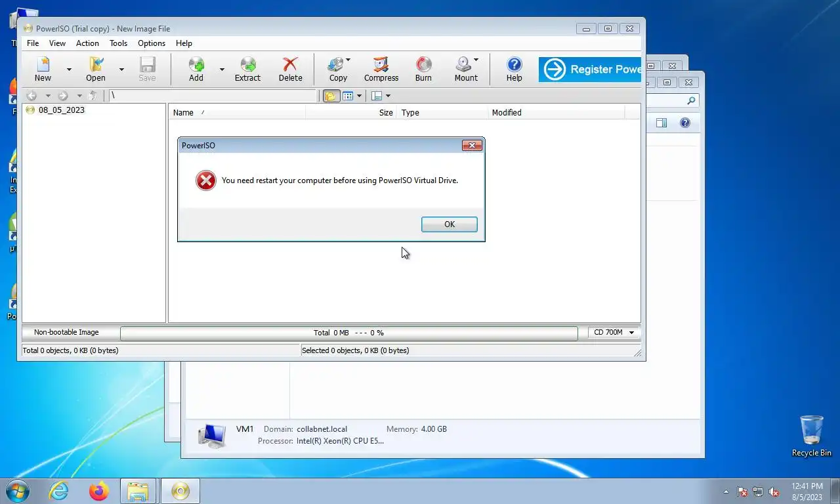Launch Firefox from the taskbar

(99, 491)
